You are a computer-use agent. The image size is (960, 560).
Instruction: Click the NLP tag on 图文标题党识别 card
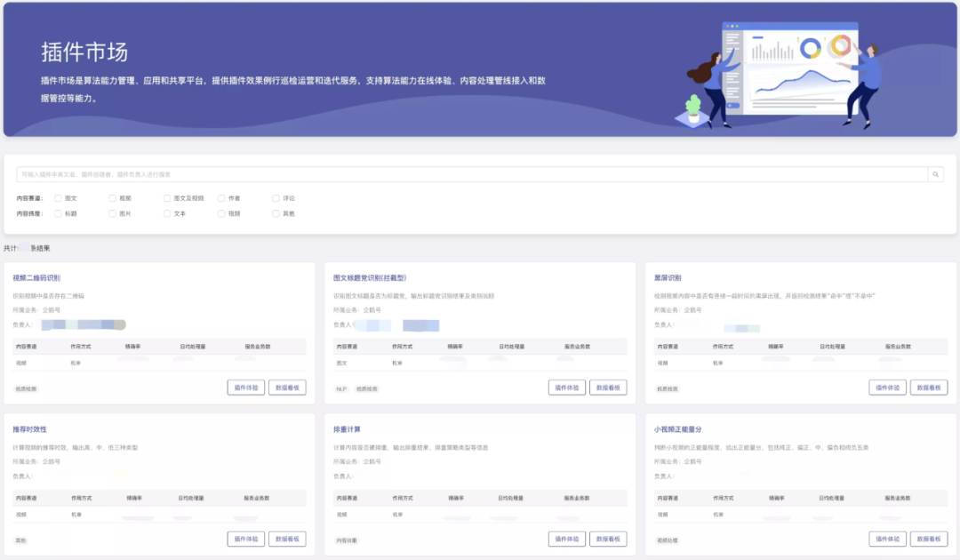(x=341, y=389)
